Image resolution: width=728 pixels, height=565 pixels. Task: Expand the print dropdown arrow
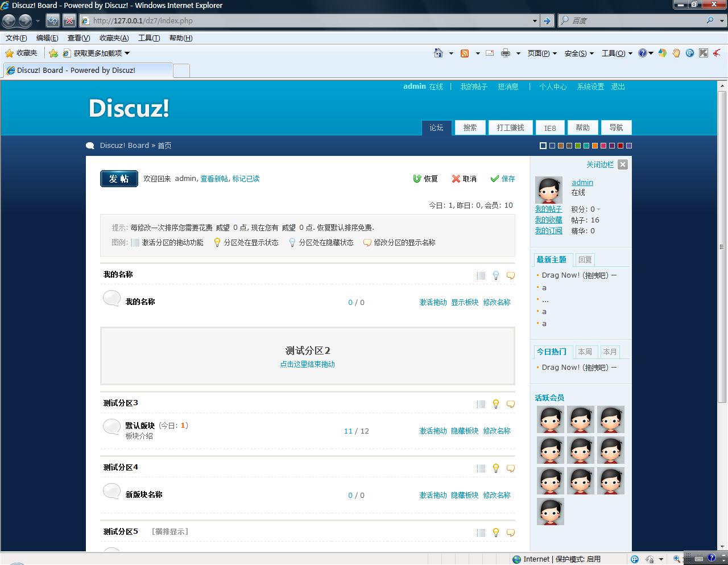(x=518, y=53)
